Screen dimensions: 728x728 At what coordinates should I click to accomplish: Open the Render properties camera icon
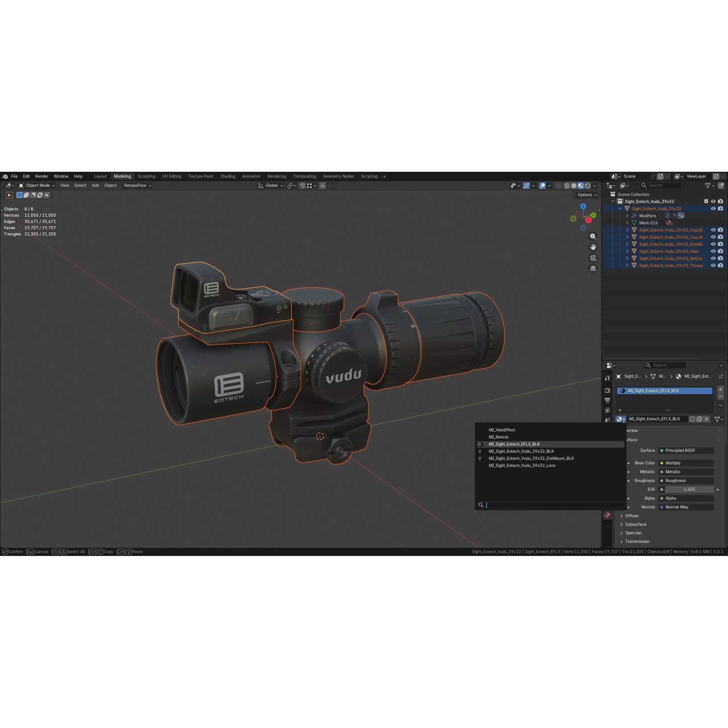pyautogui.click(x=607, y=391)
